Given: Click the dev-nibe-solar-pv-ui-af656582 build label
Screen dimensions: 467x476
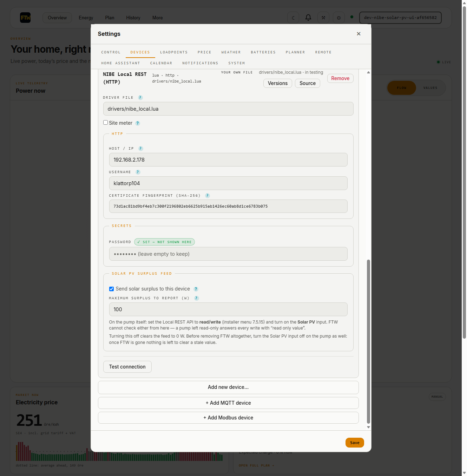Looking at the screenshot, I should [400, 18].
